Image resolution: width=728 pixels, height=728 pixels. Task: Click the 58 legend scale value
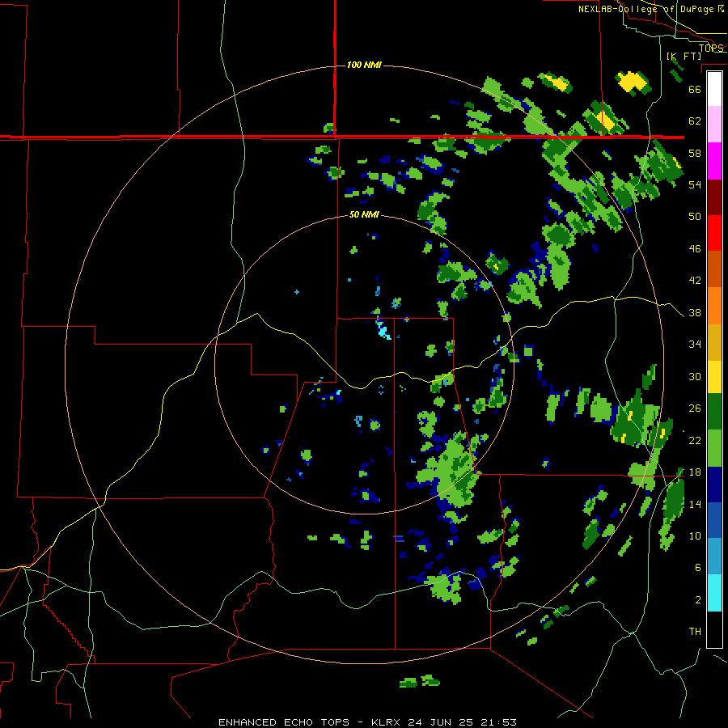(x=695, y=153)
